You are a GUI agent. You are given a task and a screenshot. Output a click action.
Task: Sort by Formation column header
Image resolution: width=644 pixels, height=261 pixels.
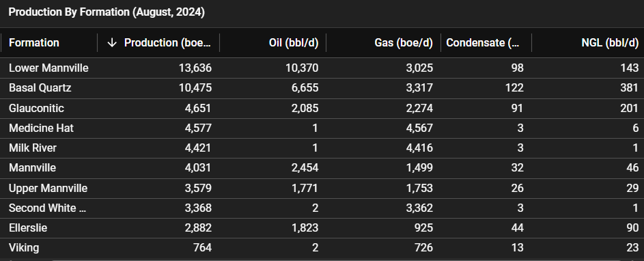pos(34,43)
